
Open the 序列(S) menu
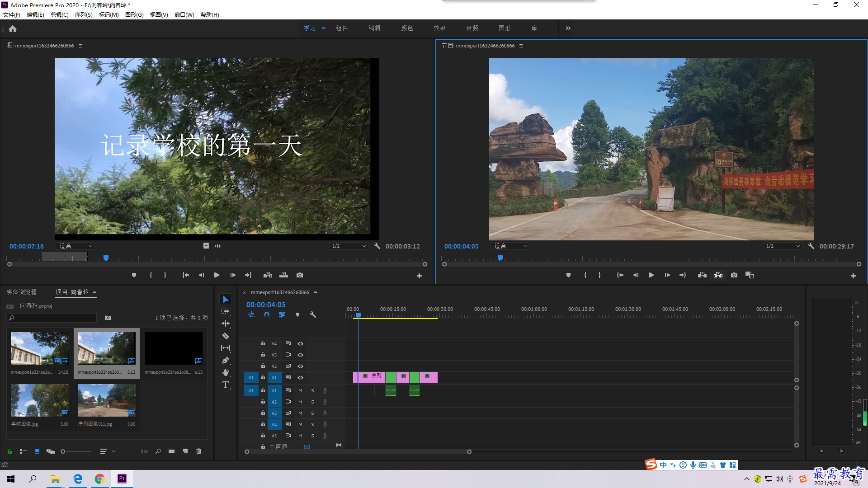(84, 15)
